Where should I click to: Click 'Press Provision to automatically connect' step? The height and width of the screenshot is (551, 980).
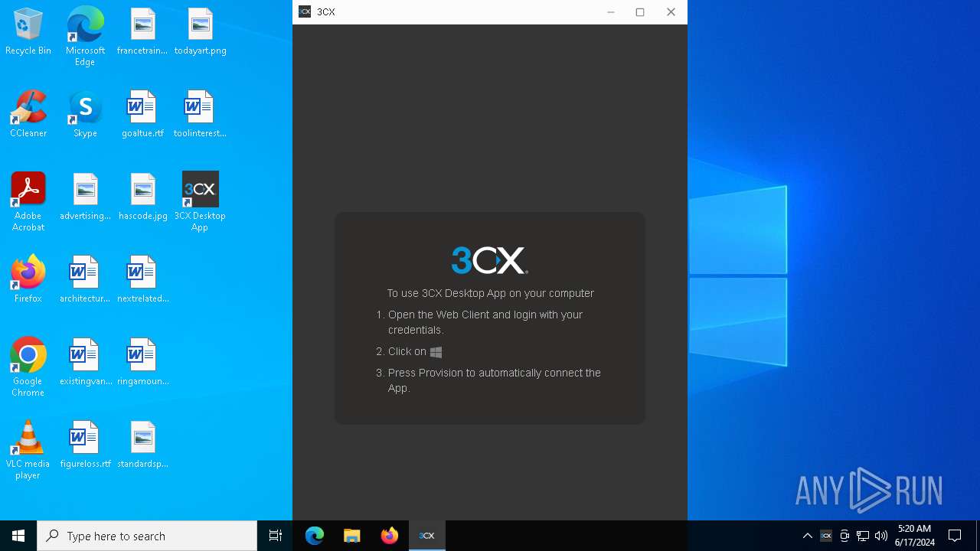point(495,380)
